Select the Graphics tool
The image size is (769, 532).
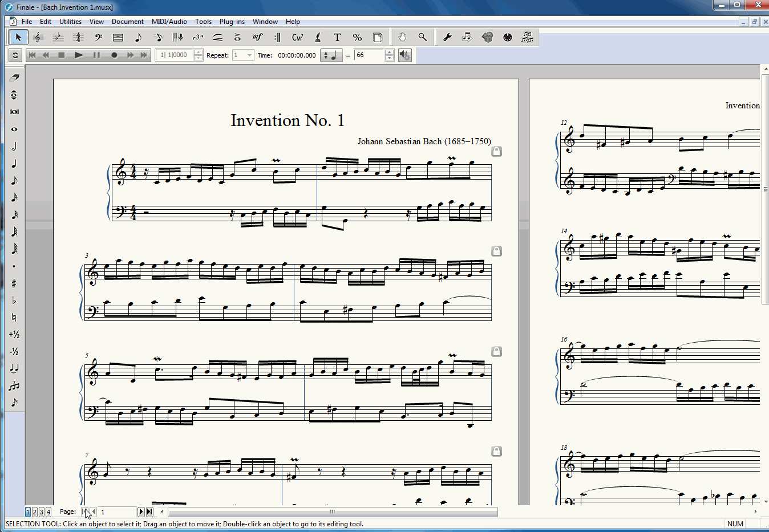[487, 38]
